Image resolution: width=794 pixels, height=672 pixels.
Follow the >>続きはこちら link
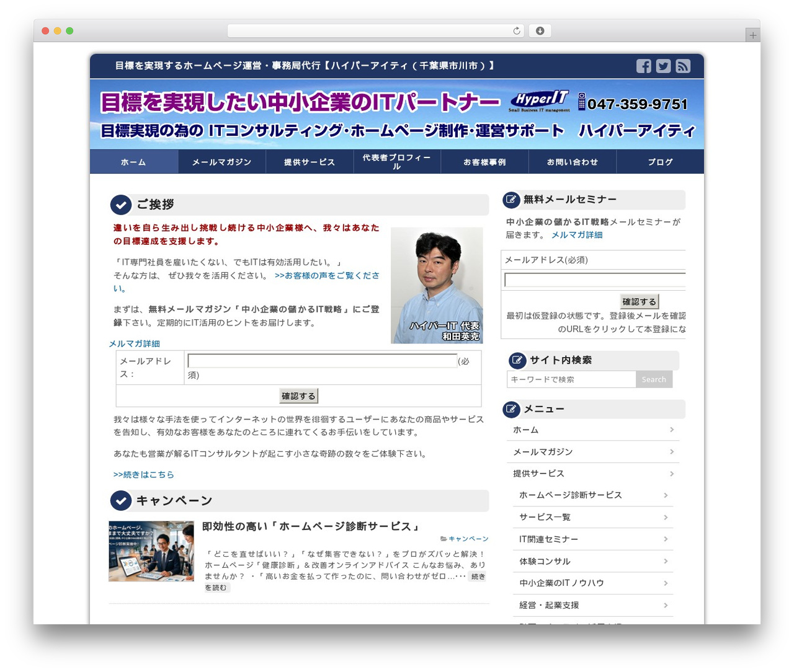pyautogui.click(x=144, y=475)
